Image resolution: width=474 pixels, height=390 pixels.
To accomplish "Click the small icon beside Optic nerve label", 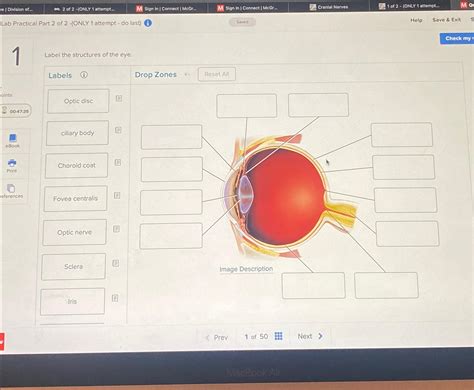I will [116, 229].
